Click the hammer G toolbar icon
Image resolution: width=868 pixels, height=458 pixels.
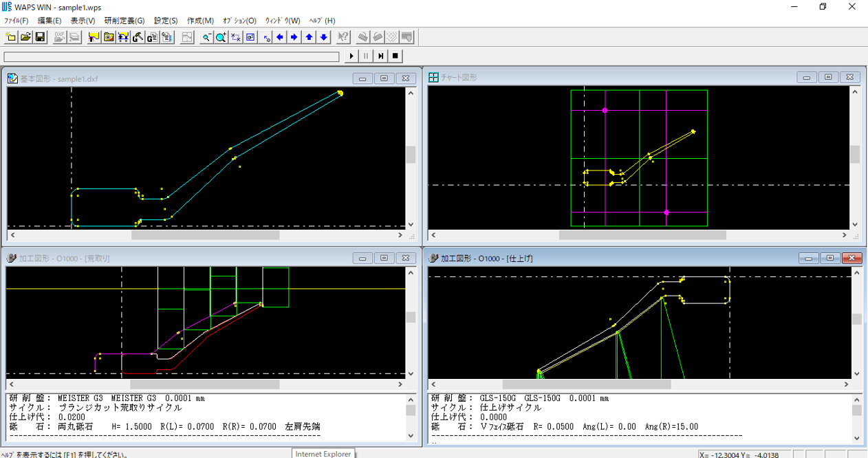pos(138,37)
